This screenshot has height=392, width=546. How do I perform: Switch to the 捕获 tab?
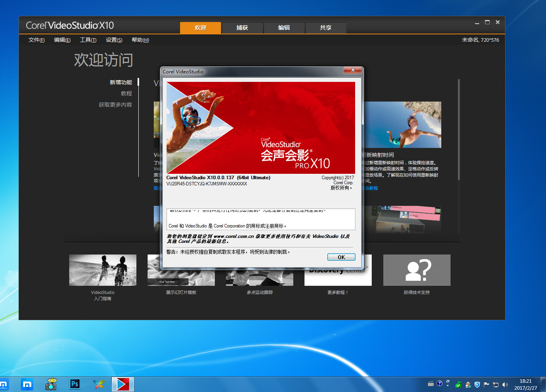(242, 28)
